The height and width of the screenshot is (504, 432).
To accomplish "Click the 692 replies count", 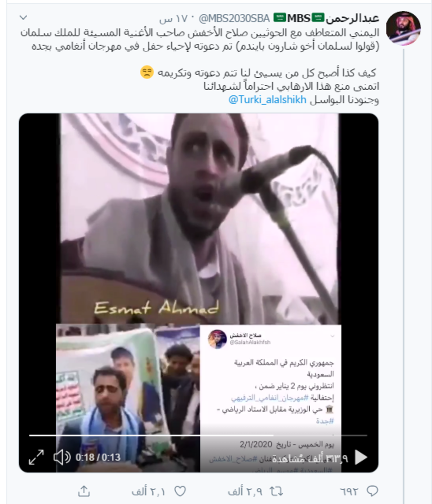I will click(x=349, y=491).
